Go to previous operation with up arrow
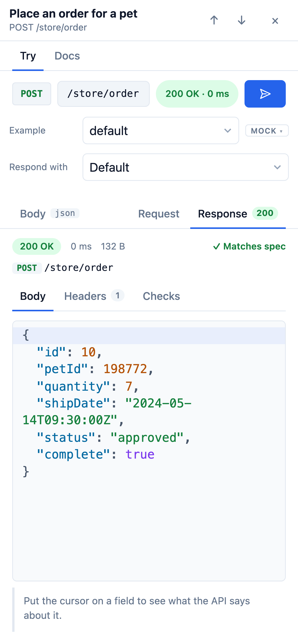298x644 pixels. pyautogui.click(x=214, y=20)
